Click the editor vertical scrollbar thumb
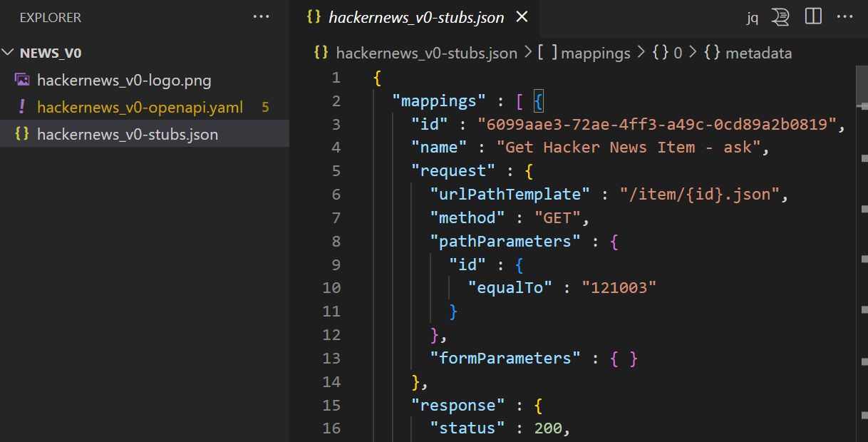The image size is (868, 442). [x=862, y=86]
